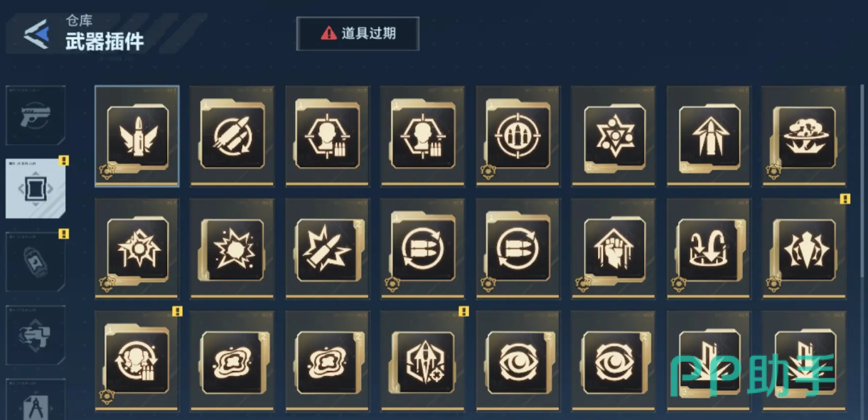Select the first bullet reload cycle plugin

[x=422, y=249]
